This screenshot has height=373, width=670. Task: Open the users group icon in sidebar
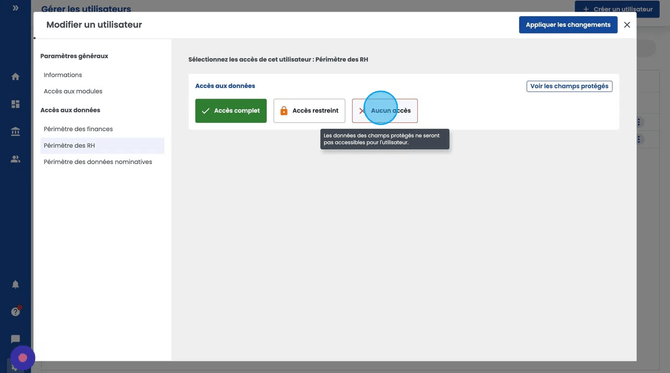coord(15,159)
